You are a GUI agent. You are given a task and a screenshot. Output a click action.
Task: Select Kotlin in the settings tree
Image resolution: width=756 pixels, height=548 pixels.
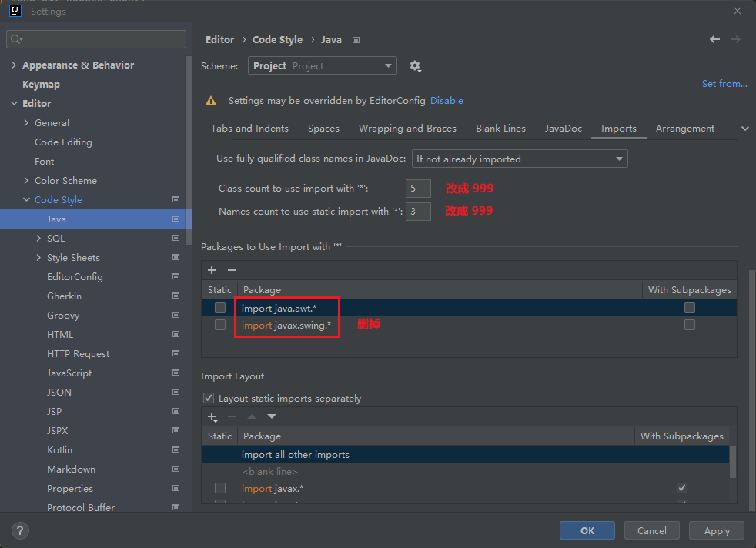click(x=59, y=449)
